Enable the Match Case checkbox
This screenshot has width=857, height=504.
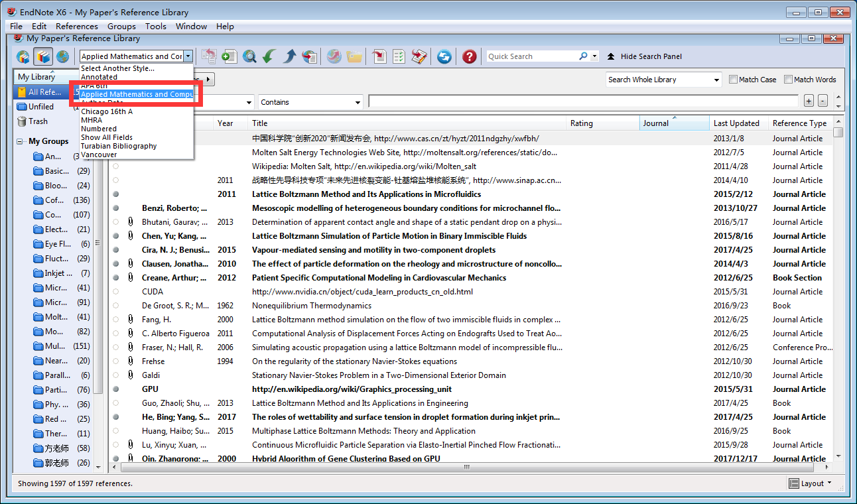coord(733,80)
